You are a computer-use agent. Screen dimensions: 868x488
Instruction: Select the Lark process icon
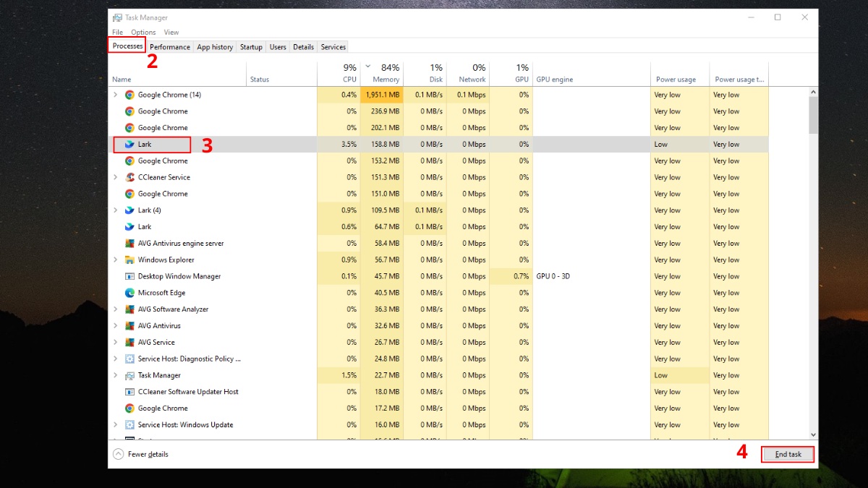point(130,144)
